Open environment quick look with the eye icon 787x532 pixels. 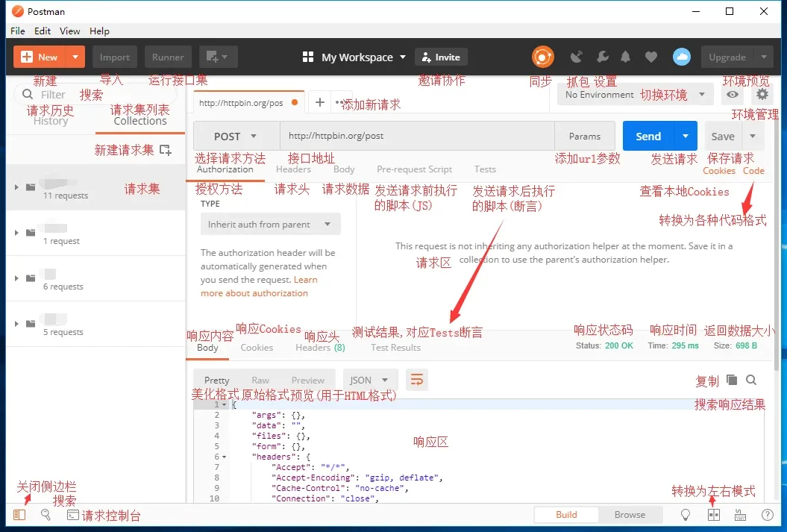pyautogui.click(x=732, y=95)
